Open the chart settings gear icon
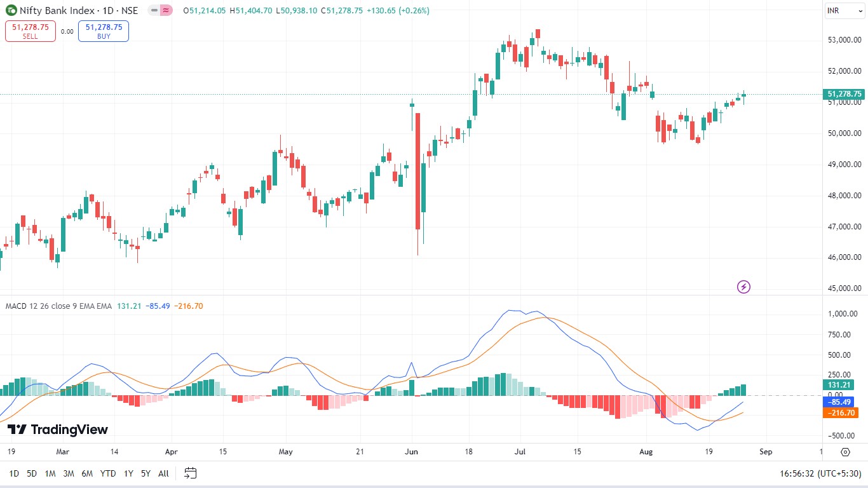 point(845,452)
